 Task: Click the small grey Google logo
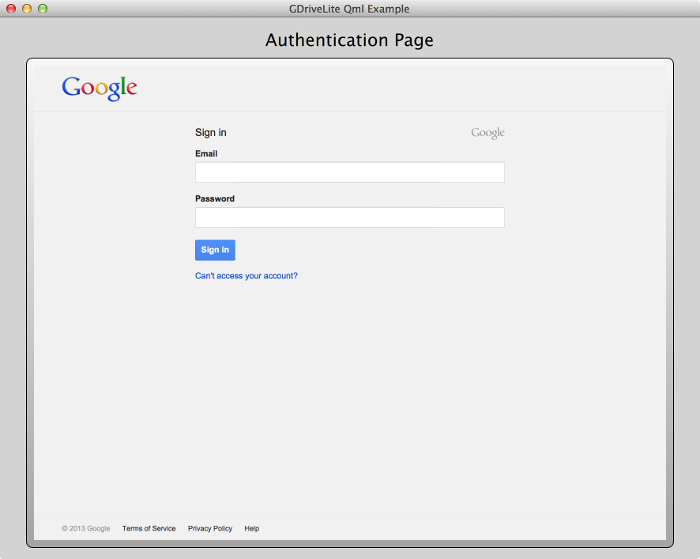[x=488, y=133]
